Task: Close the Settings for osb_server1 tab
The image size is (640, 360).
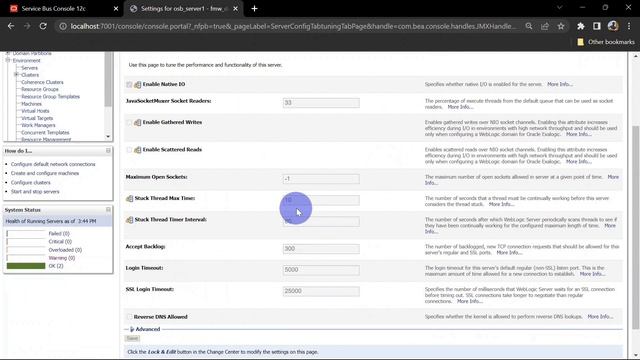Action: [x=236, y=9]
